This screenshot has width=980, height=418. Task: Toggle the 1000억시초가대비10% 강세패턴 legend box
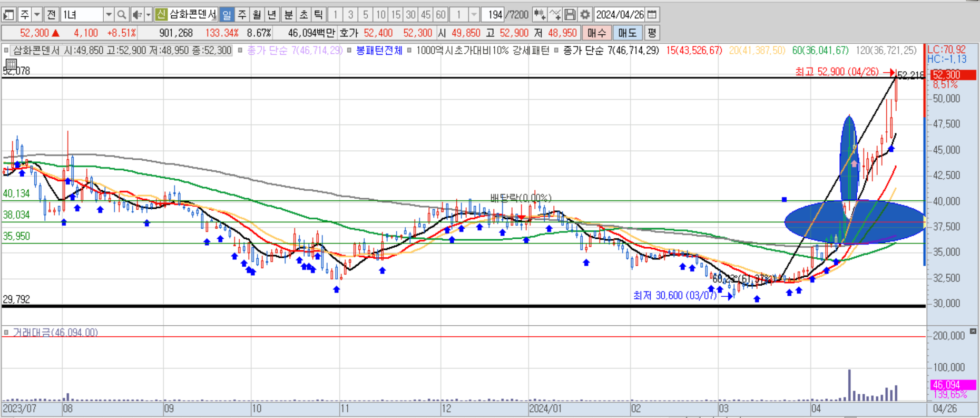click(409, 51)
